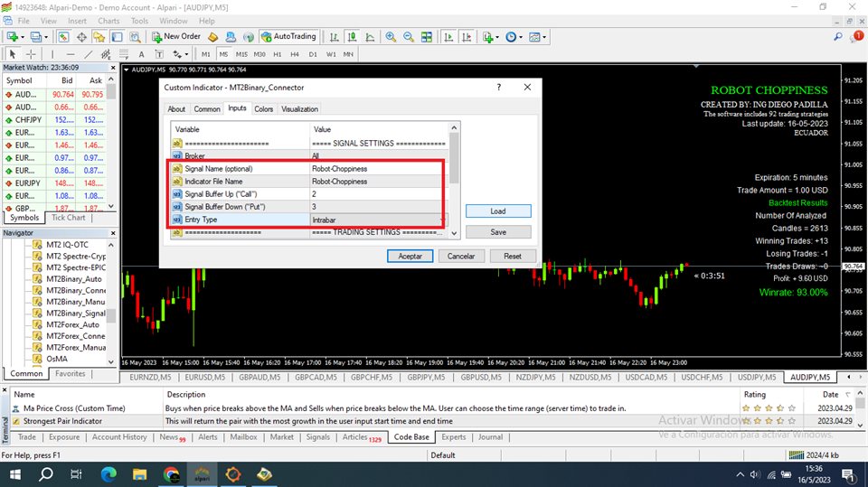
Task: Select OsMA in Navigator tree
Action: [56, 359]
